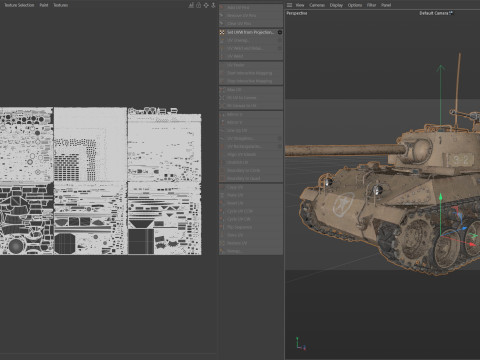480x360 pixels.
Task: Choose the Unstitch UV command
Action: (251, 162)
